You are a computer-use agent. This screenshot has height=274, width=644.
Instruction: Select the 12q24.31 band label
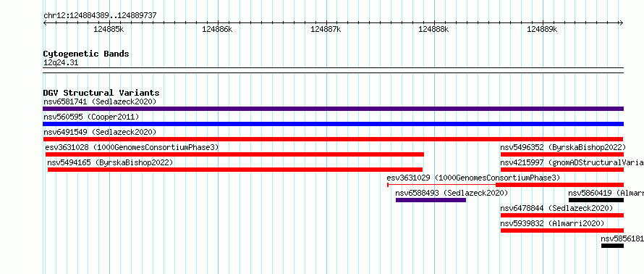[61, 63]
